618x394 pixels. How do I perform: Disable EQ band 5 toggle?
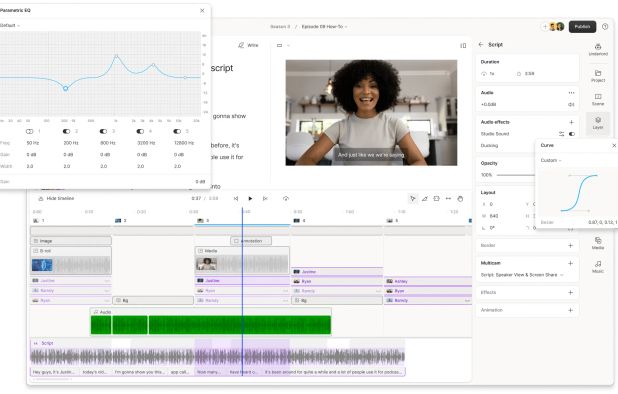pyautogui.click(x=177, y=131)
